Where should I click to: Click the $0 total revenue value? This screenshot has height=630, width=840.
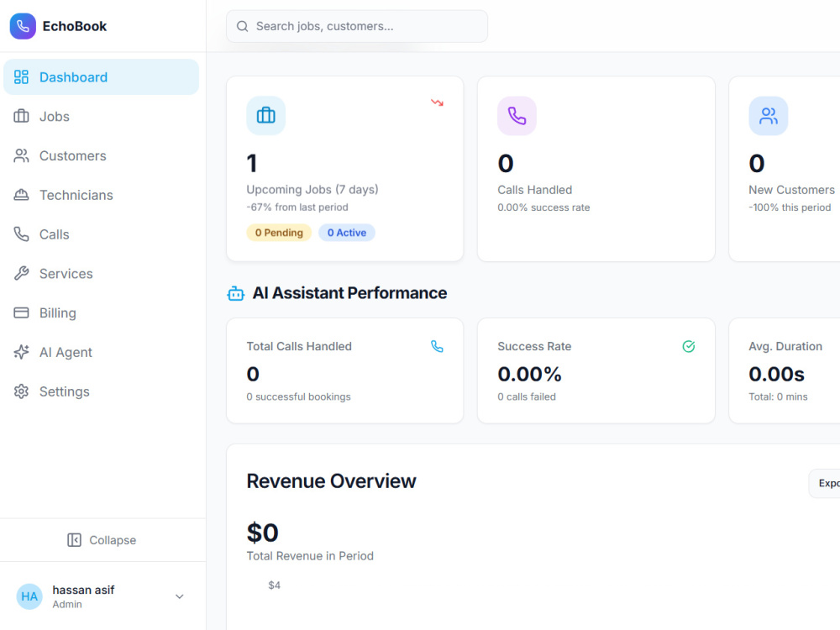(262, 533)
